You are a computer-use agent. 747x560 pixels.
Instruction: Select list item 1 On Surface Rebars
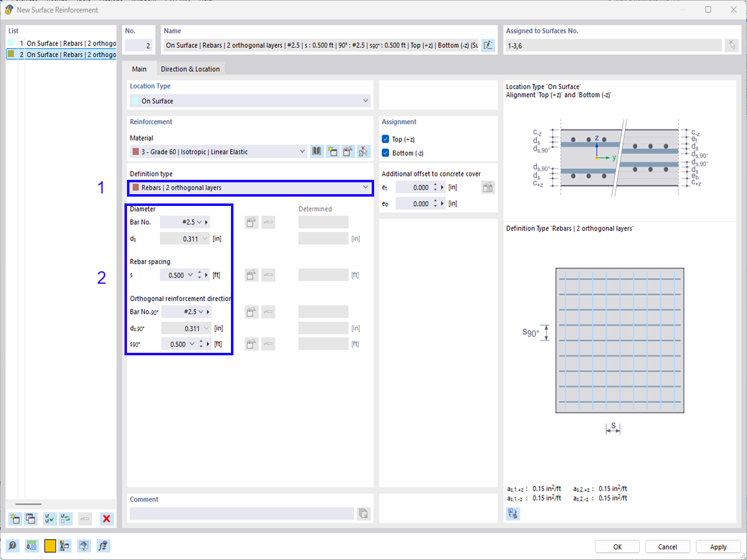(x=61, y=44)
